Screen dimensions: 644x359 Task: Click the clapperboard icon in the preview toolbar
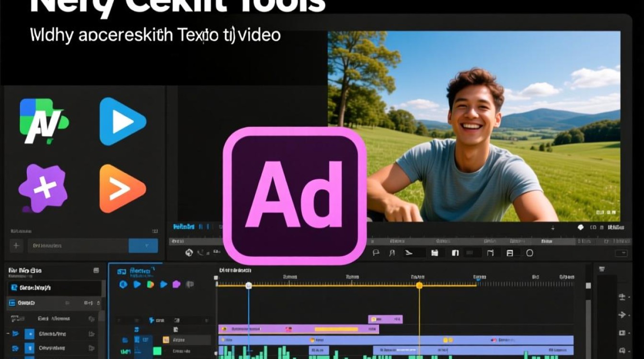click(x=435, y=253)
